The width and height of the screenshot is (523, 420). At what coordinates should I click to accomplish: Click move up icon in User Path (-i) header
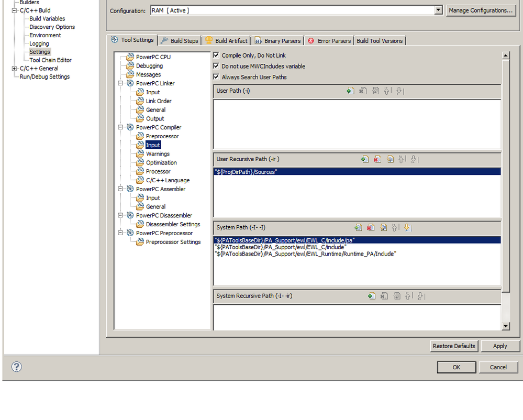coord(387,91)
